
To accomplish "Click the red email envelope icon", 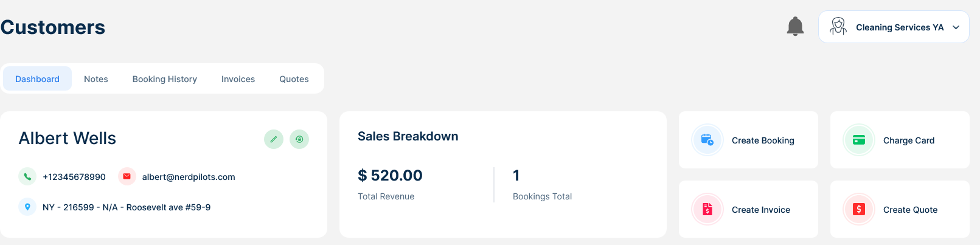I will click(x=127, y=177).
